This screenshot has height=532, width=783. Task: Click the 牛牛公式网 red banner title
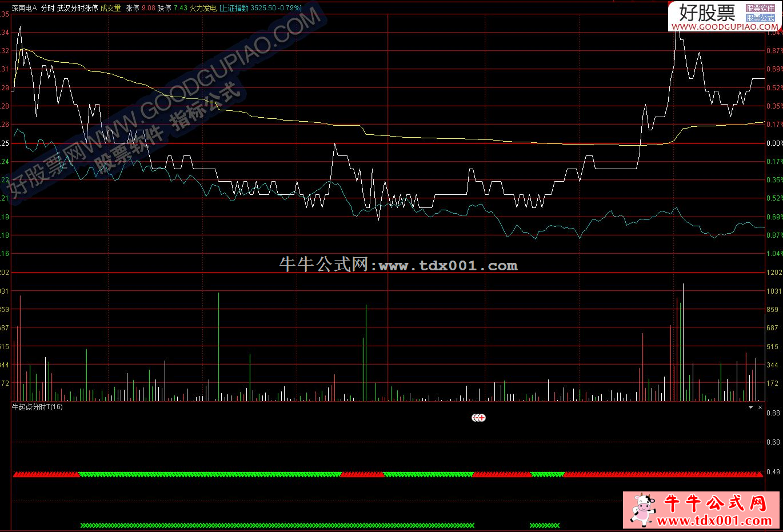[x=714, y=503]
